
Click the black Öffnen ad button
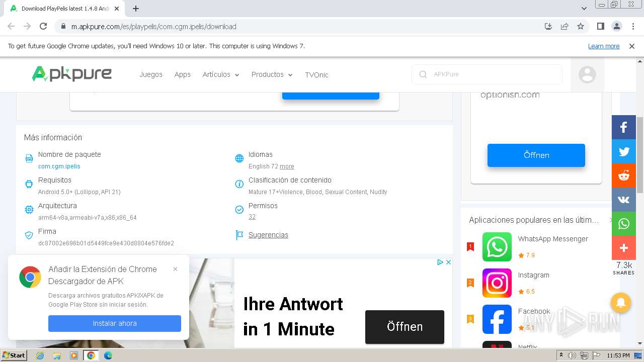[x=405, y=327]
